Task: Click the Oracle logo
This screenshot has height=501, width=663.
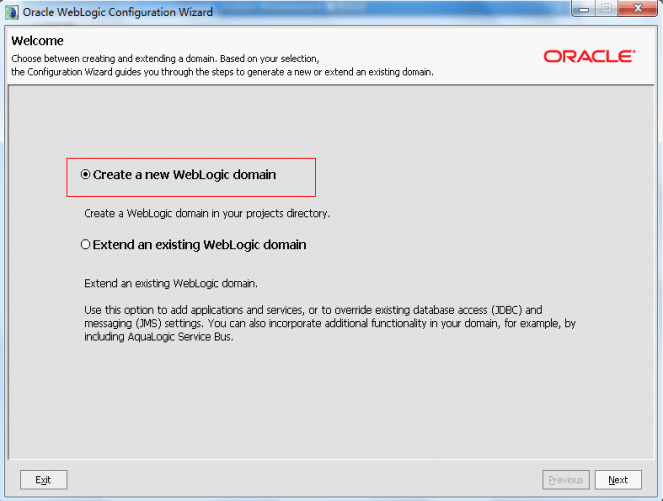Action: coord(589,56)
